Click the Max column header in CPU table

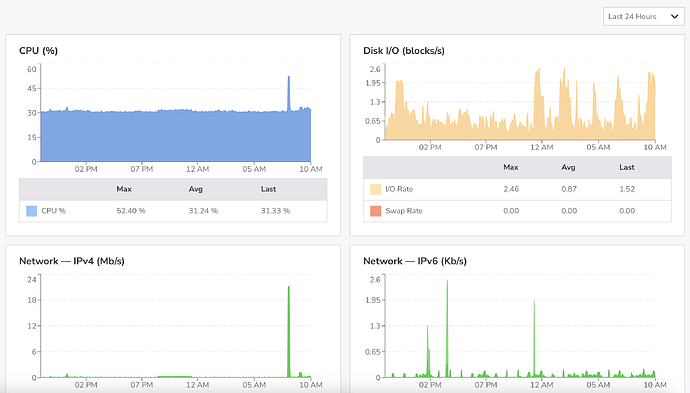(x=124, y=189)
